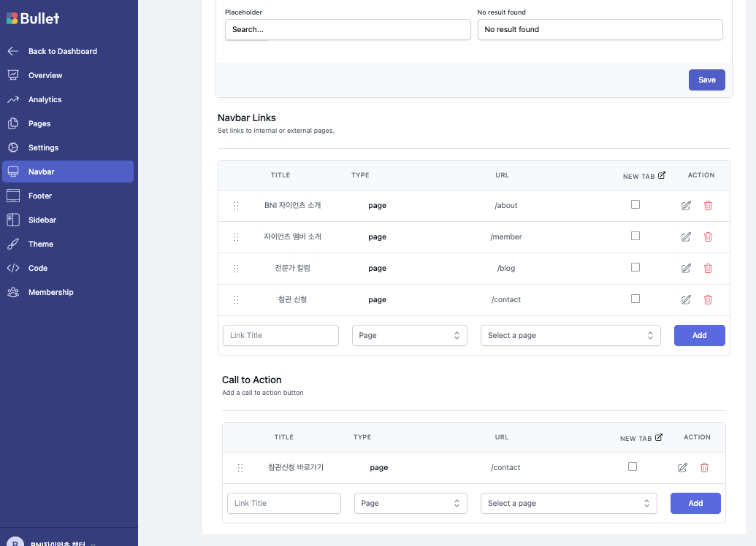The width and height of the screenshot is (756, 546).
Task: Delete the Call to Action /contact entry
Action: pyautogui.click(x=704, y=467)
